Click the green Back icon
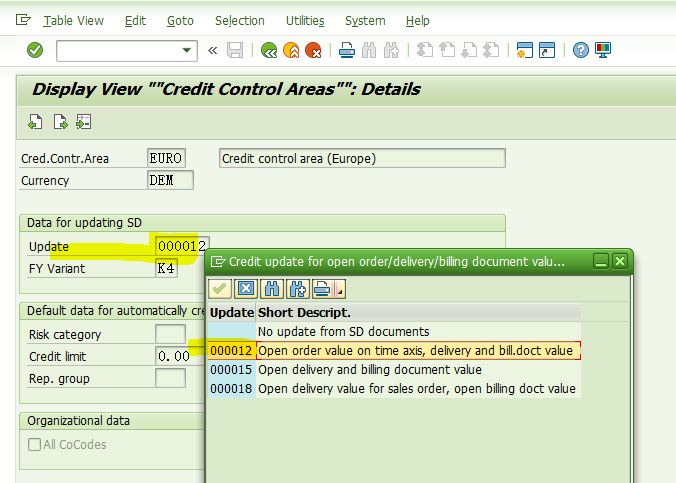The width and height of the screenshot is (676, 483). [x=269, y=50]
